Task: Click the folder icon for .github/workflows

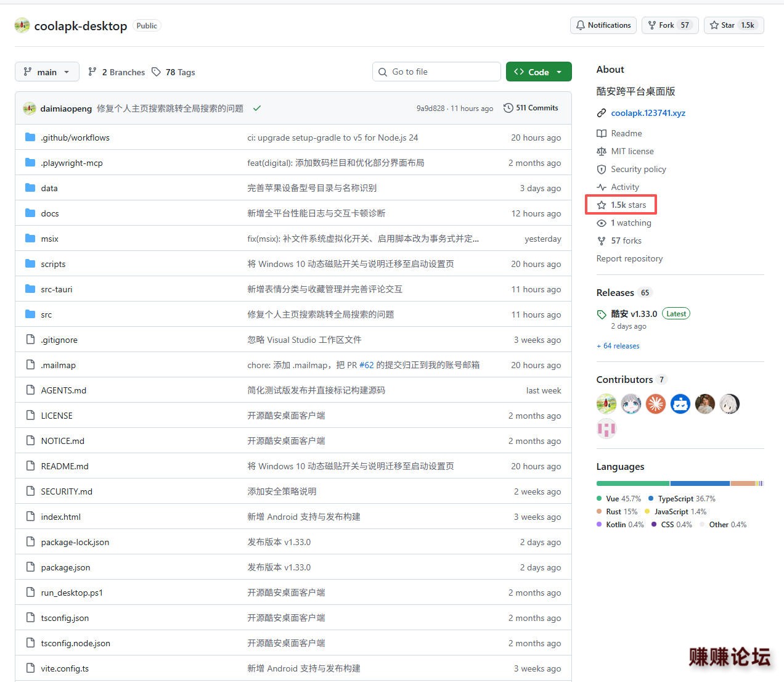Action: [x=30, y=138]
